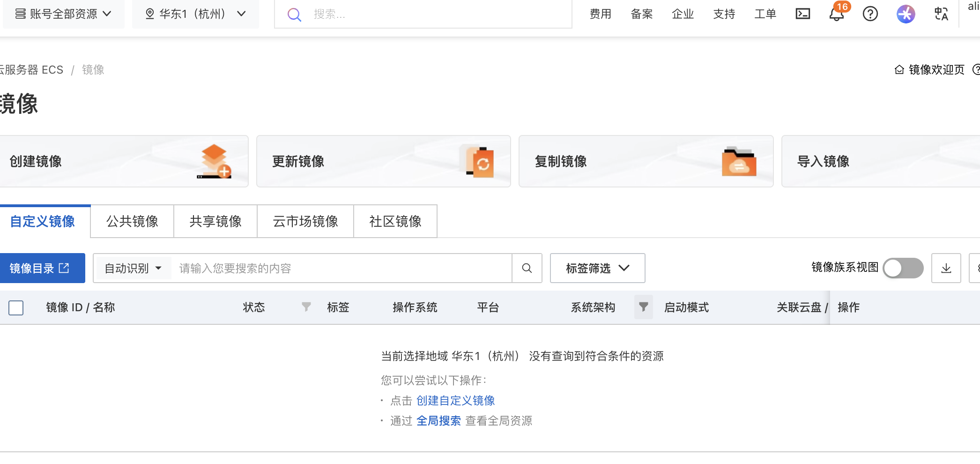Open the 华东1（杭州） region selector
The height and width of the screenshot is (464, 980).
(195, 14)
